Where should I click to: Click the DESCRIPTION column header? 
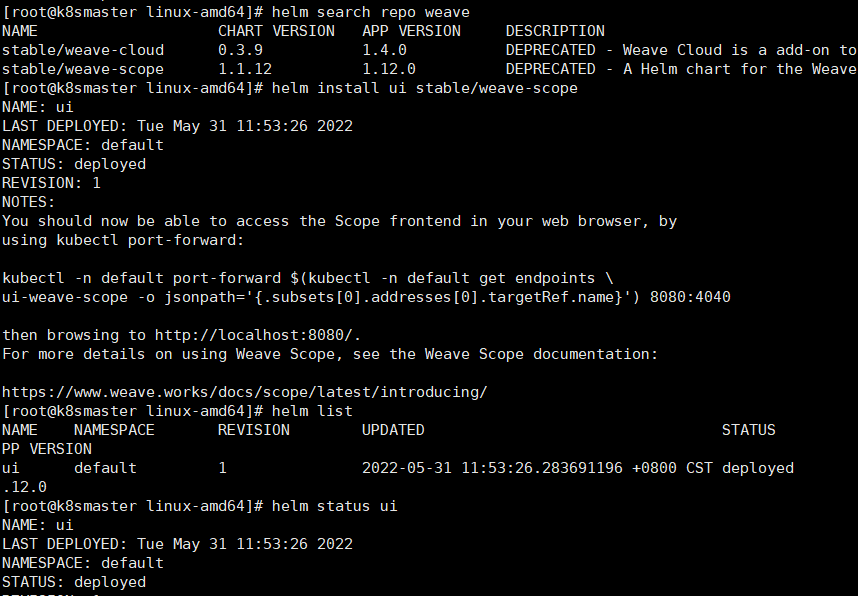(x=555, y=31)
